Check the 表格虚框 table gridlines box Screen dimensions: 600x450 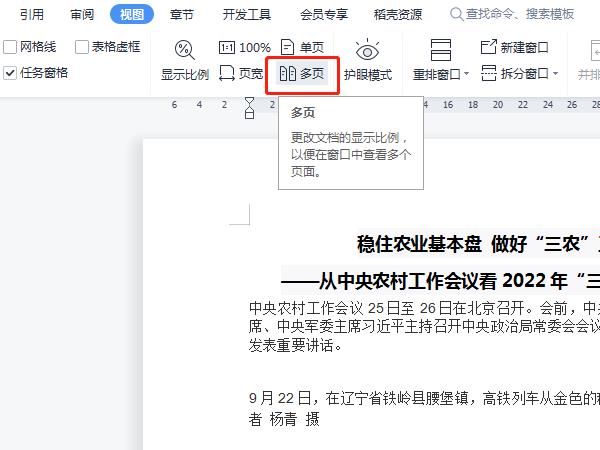click(83, 48)
